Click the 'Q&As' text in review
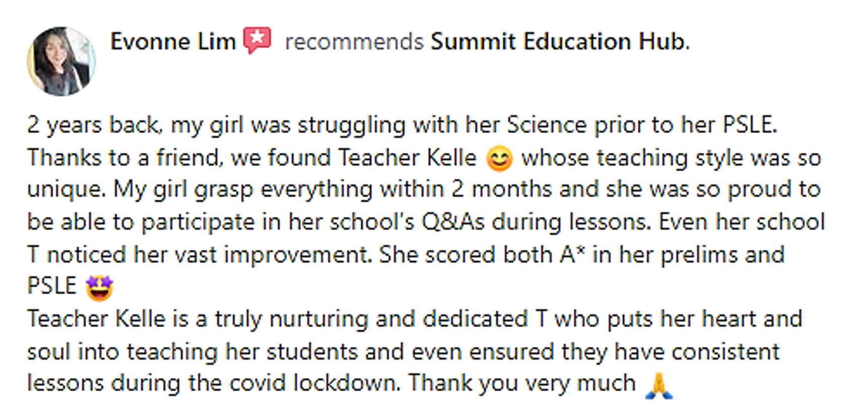 click(453, 222)
